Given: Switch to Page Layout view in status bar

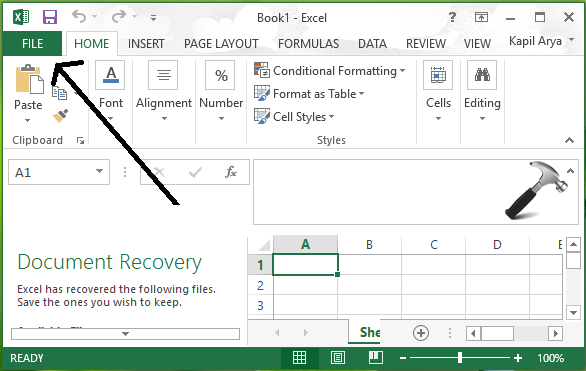Looking at the screenshot, I should 338,358.
